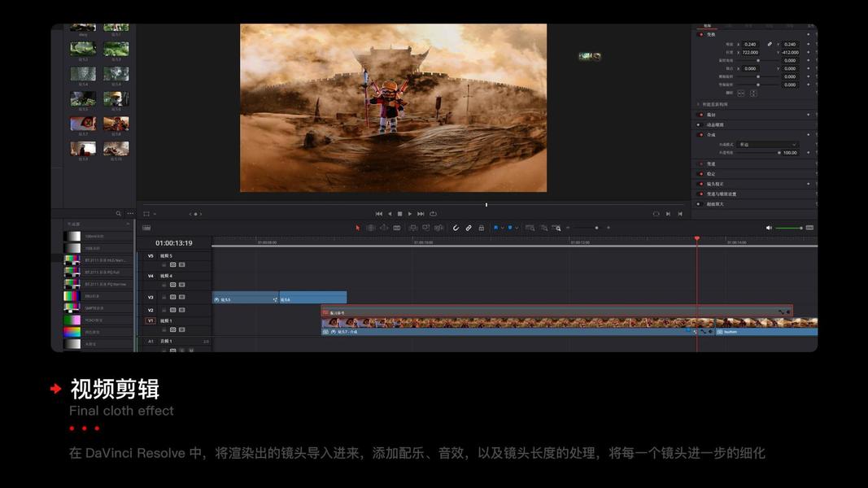Click the position Y field -412.000
Image resolution: width=868 pixels, height=488 pixels.
coord(791,53)
